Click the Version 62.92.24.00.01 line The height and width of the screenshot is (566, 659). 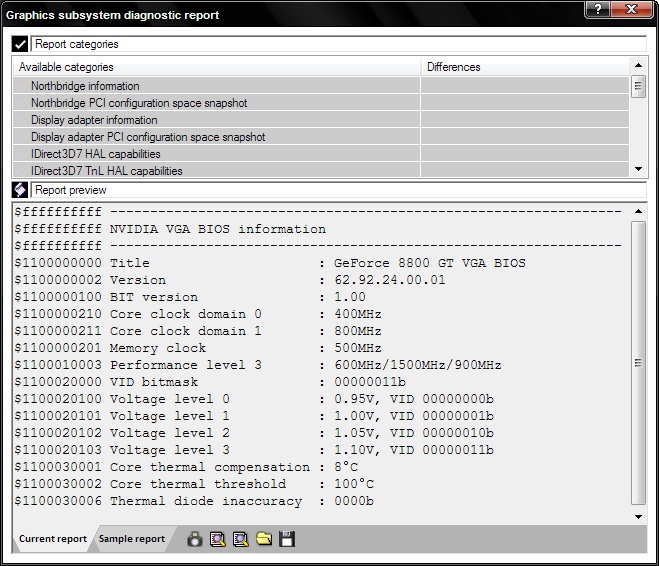coord(230,280)
